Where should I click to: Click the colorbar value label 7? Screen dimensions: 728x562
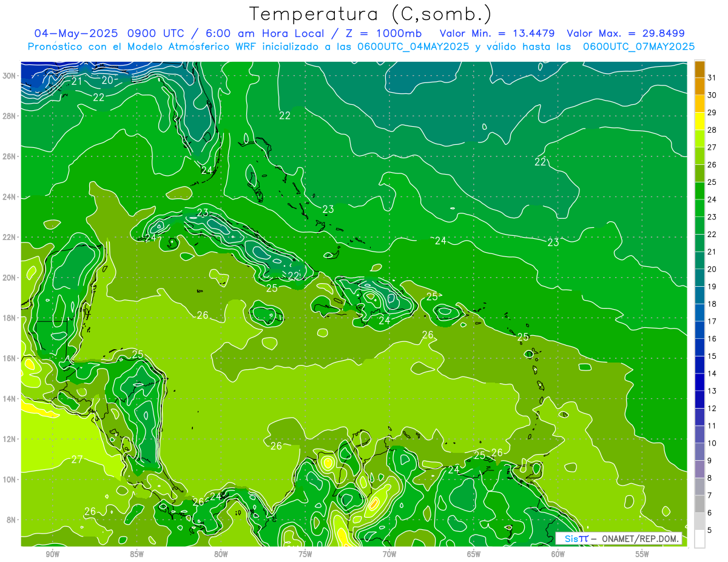coord(710,495)
